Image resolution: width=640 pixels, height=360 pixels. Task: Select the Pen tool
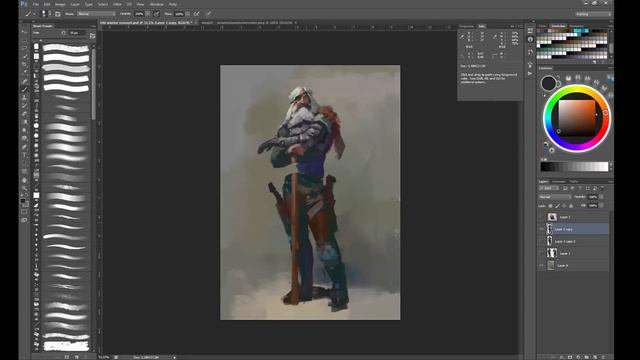24,147
